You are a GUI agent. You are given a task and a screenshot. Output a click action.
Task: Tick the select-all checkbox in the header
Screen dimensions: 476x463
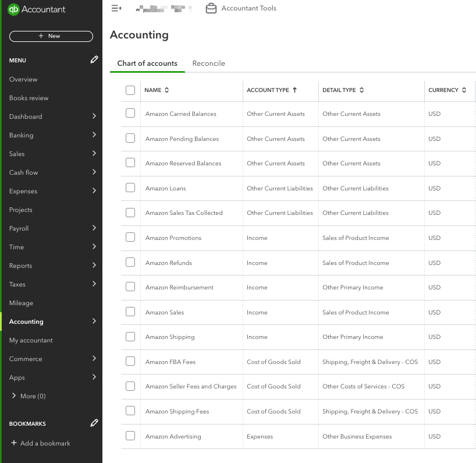(130, 90)
